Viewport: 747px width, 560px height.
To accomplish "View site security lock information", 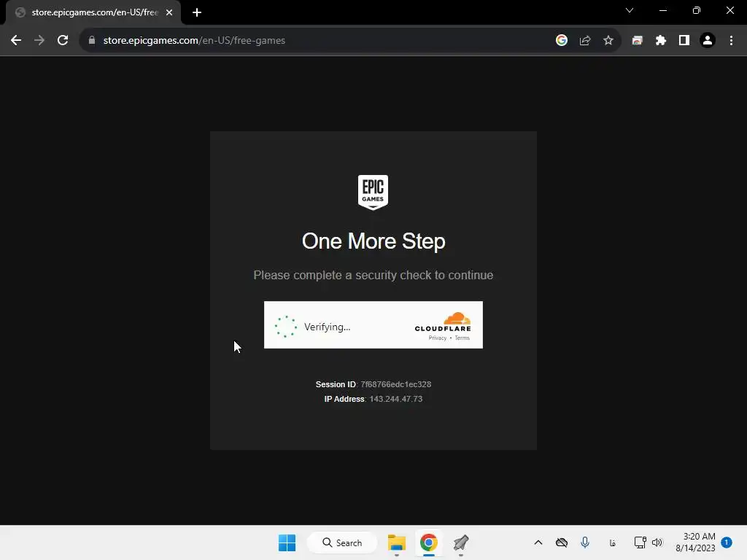I will [x=92, y=41].
